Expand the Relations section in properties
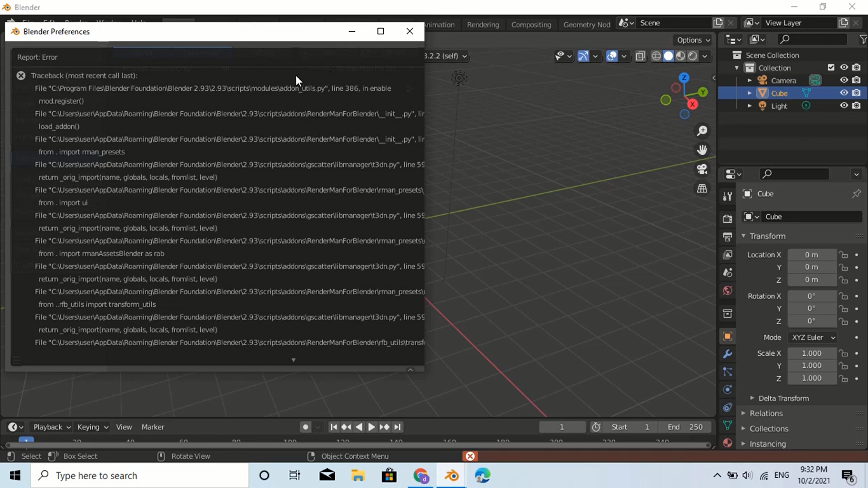Screen dimensions: 868x488 point(768,413)
